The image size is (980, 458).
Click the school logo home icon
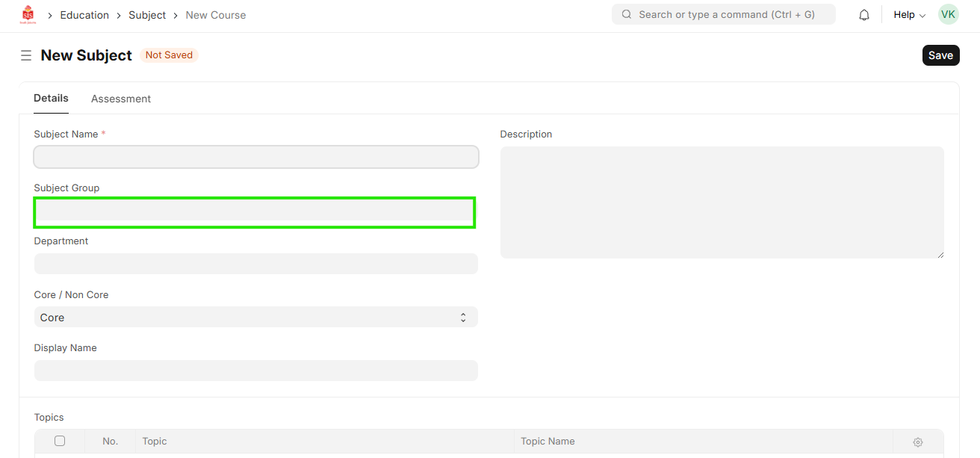click(28, 15)
